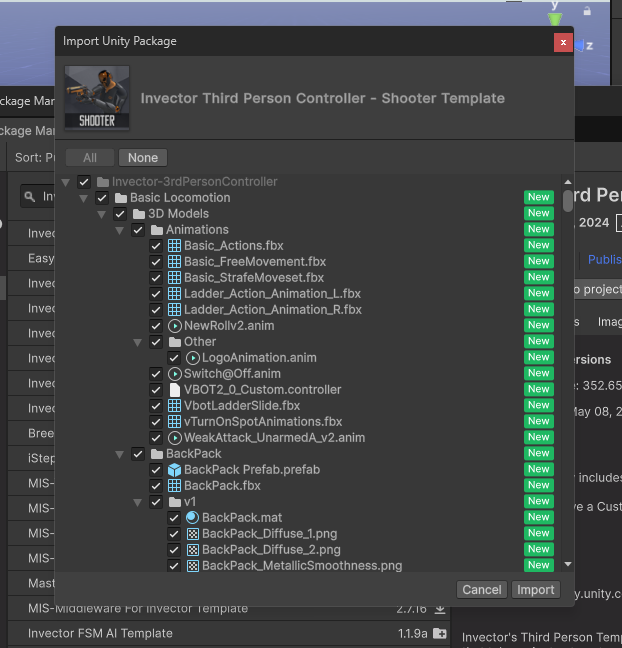Click the BackPack_Diffuse_2.png texture icon

pos(193,550)
